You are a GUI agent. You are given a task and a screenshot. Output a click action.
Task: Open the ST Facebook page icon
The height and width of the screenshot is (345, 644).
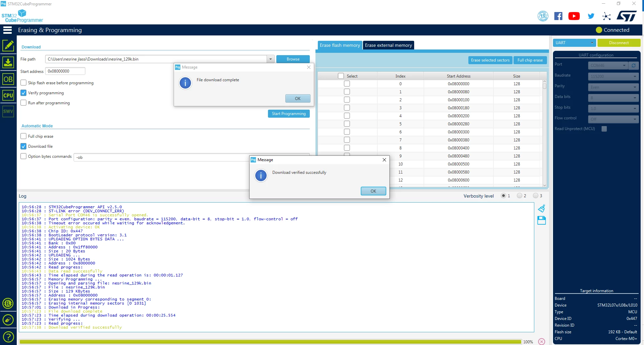pyautogui.click(x=558, y=16)
